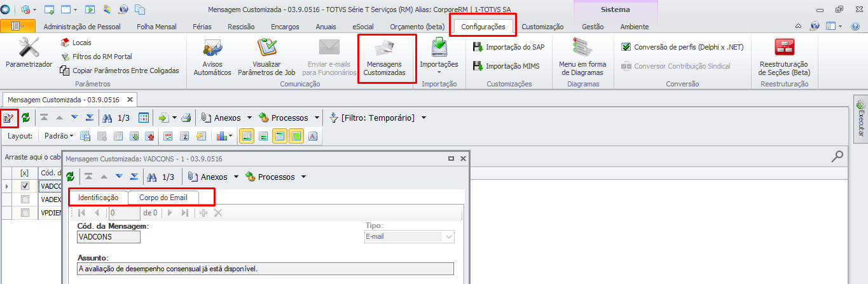
Task: Click the grid view icon after 1/3 counter
Action: pos(144,118)
